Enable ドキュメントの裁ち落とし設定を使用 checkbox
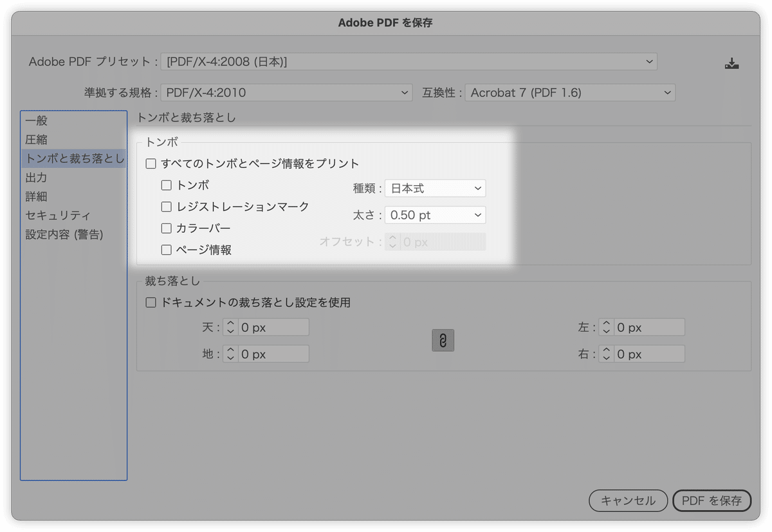The image size is (772, 532). pyautogui.click(x=151, y=302)
